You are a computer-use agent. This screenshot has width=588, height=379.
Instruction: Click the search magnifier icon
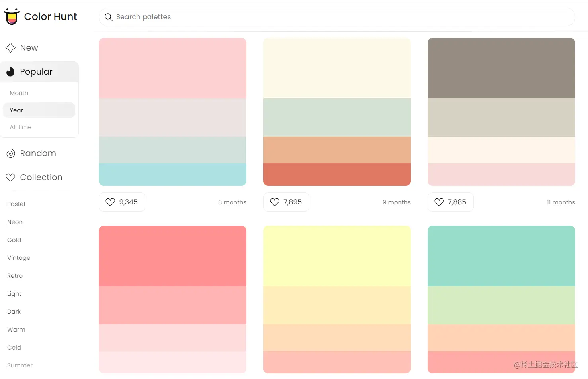(108, 17)
